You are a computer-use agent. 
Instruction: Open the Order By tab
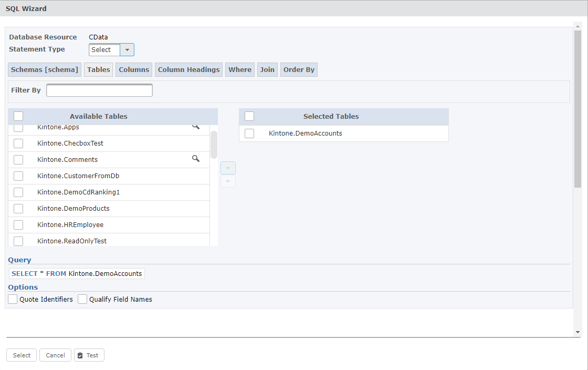(x=299, y=70)
